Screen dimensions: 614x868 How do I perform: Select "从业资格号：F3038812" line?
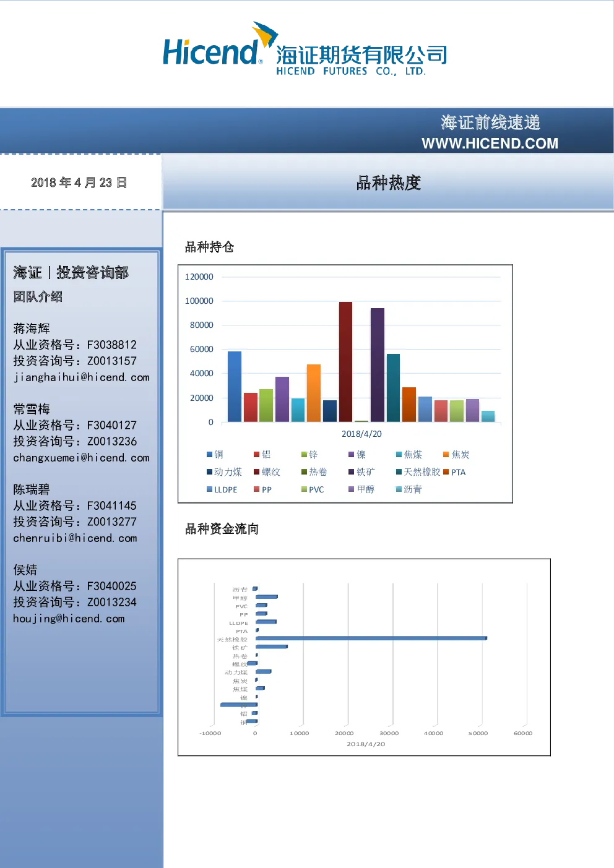coord(75,345)
